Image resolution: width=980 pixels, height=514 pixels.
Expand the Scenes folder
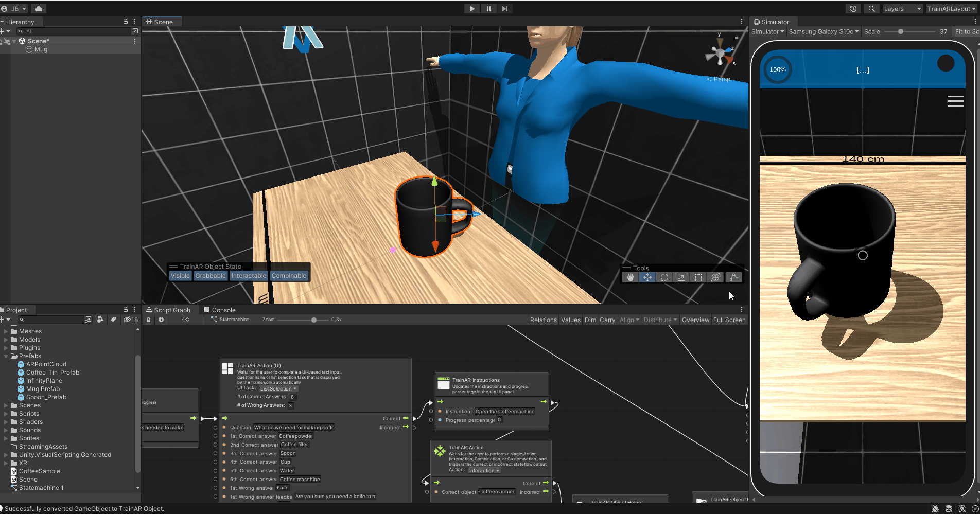(6, 405)
